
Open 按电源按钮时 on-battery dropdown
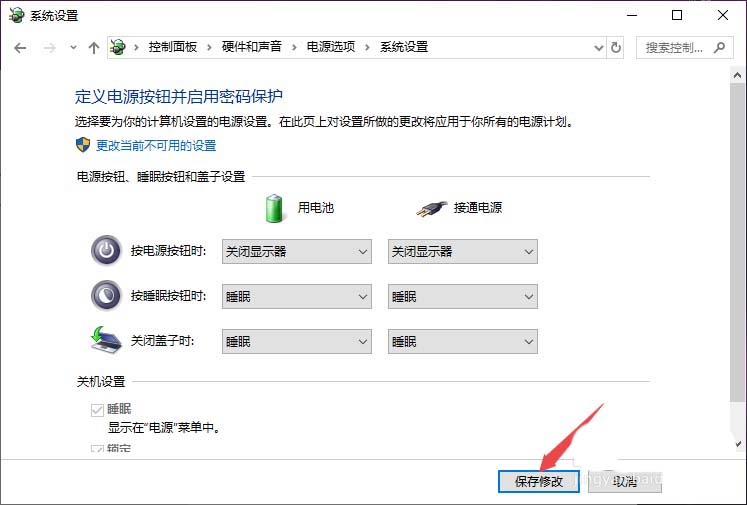[297, 252]
